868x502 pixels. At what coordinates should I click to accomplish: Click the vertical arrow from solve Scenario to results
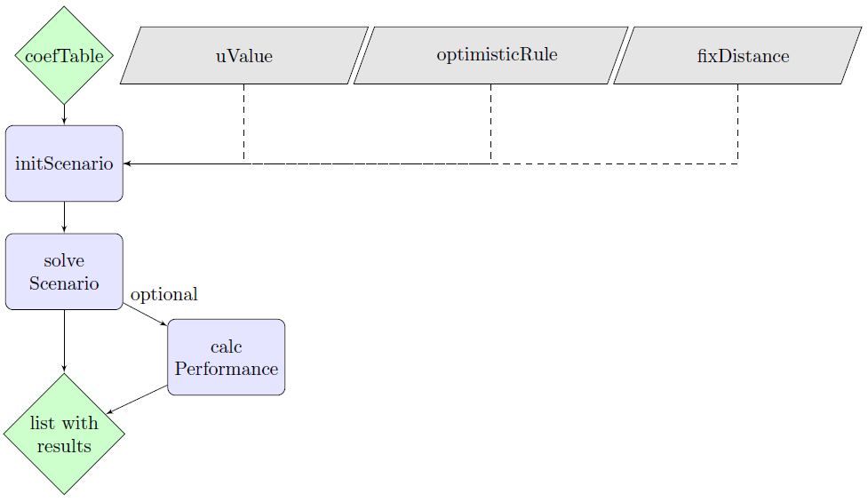point(64,340)
